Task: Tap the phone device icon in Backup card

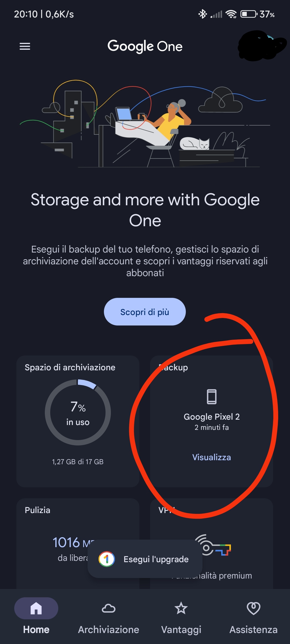Action: [x=212, y=397]
